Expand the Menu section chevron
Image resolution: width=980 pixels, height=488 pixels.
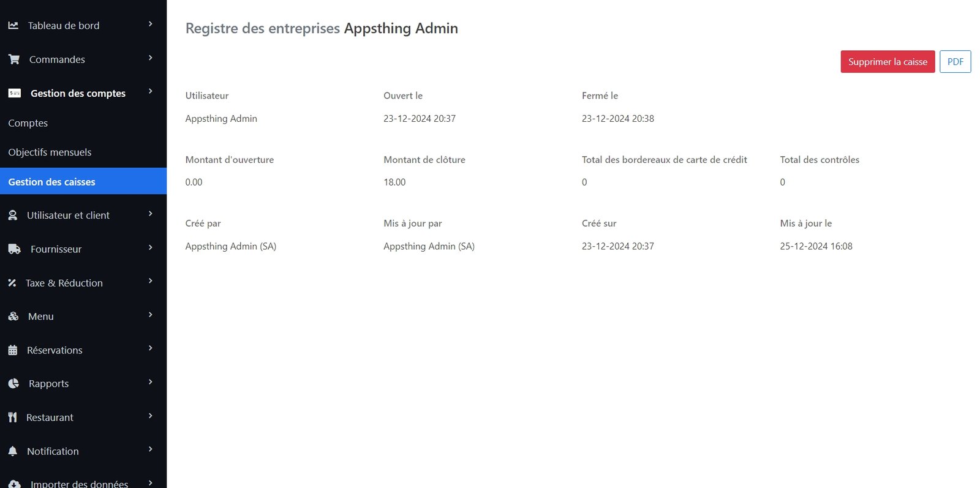point(150,315)
